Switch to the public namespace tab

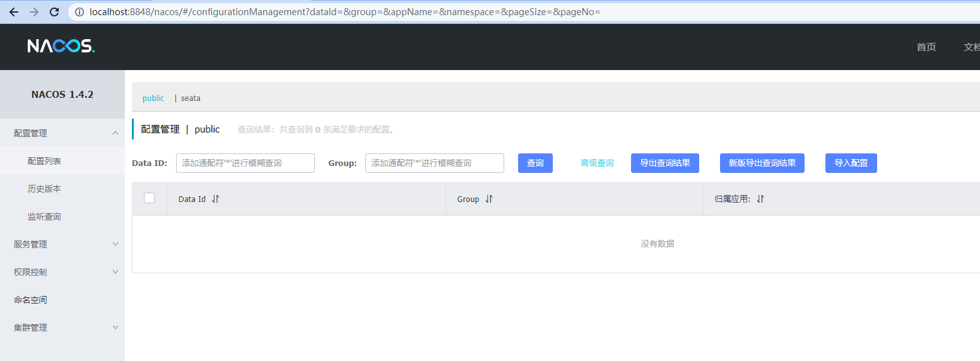[153, 98]
